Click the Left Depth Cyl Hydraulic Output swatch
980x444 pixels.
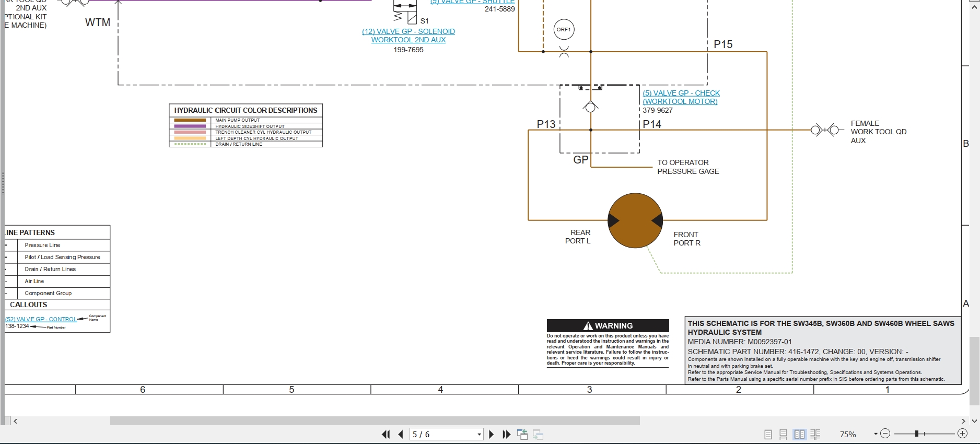tap(190, 138)
